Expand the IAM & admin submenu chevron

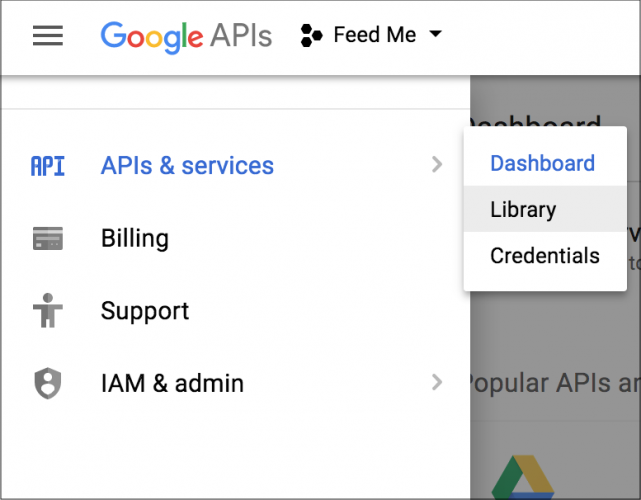coord(437,382)
